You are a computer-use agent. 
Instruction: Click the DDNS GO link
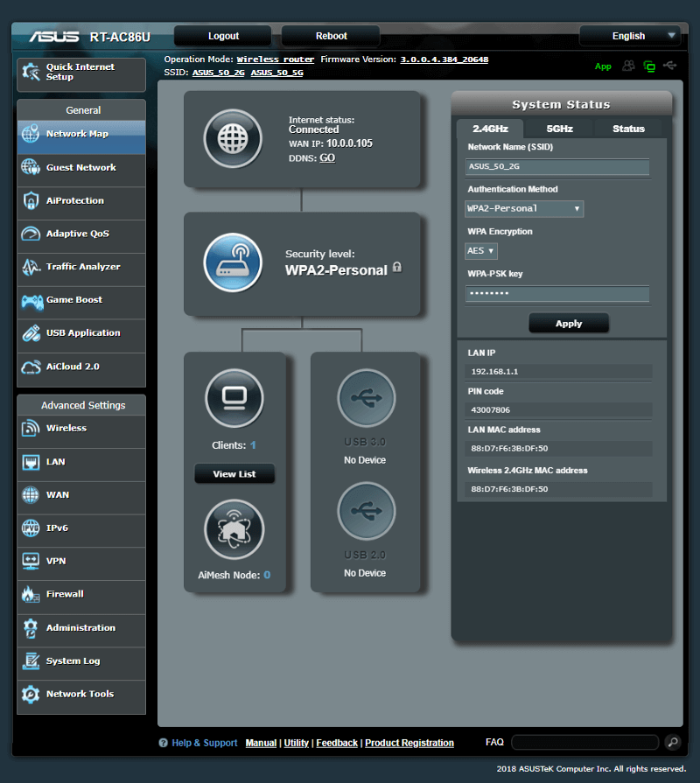[x=327, y=157]
